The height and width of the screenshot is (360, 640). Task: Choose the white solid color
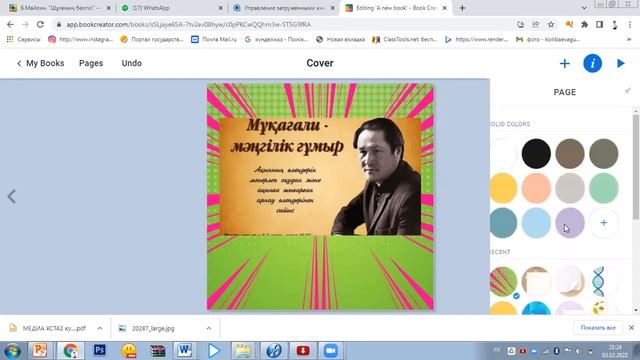click(503, 153)
